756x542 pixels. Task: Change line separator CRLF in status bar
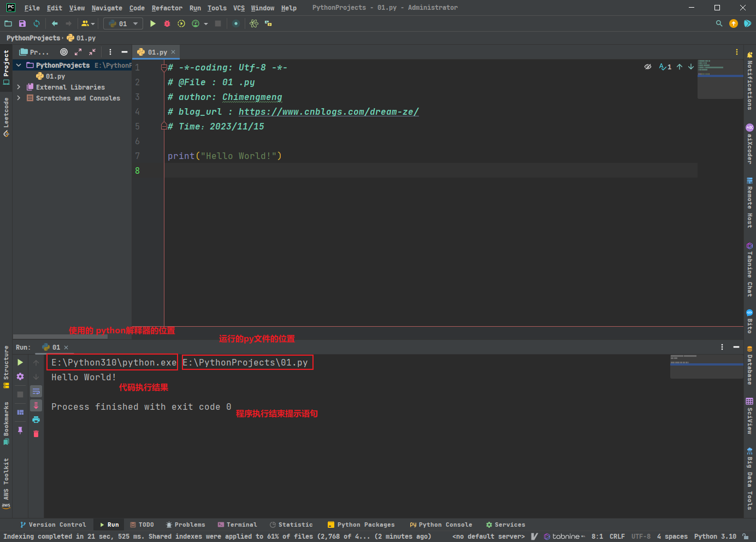[x=617, y=537]
